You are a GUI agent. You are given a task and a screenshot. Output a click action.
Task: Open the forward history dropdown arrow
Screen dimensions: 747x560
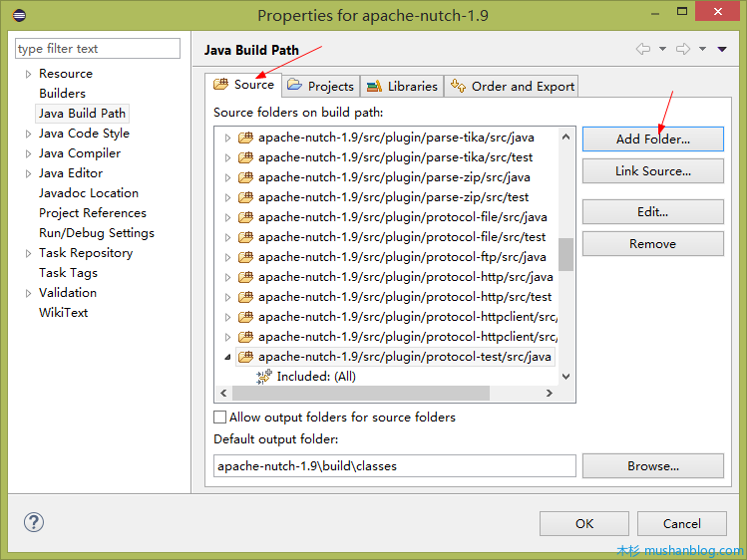click(x=703, y=49)
